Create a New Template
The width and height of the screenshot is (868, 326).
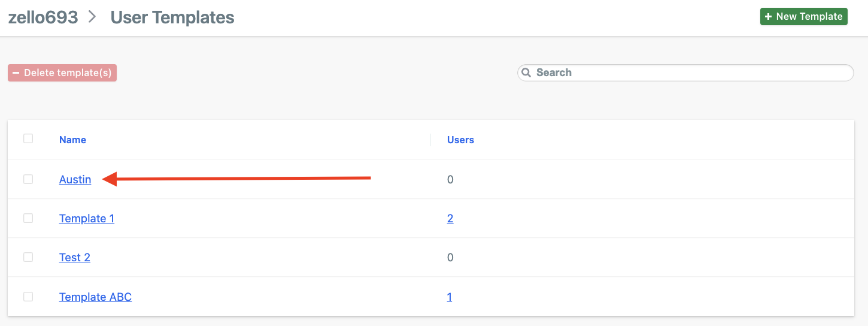tap(803, 17)
